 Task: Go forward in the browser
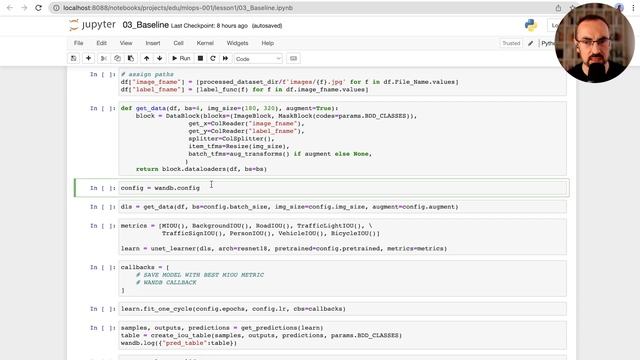tap(24, 8)
